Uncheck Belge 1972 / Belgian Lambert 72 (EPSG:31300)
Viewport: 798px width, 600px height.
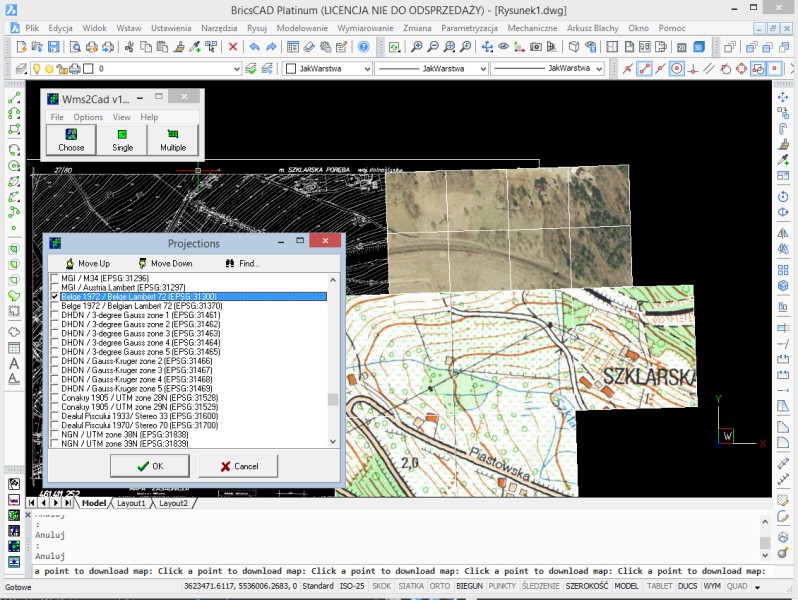55,297
